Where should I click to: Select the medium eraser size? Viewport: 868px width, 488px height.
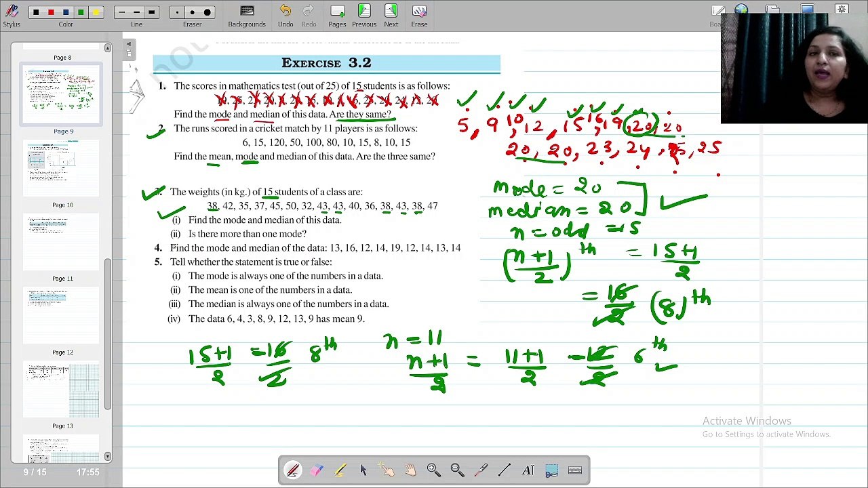click(192, 12)
